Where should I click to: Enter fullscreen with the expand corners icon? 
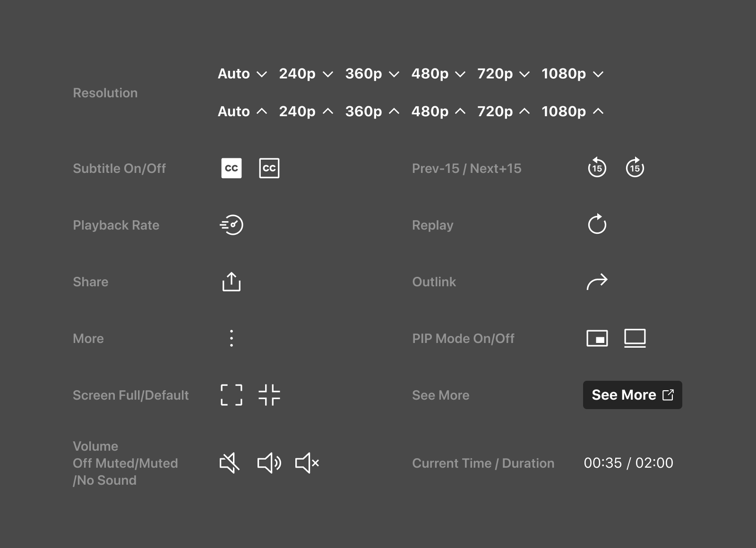[x=232, y=395]
